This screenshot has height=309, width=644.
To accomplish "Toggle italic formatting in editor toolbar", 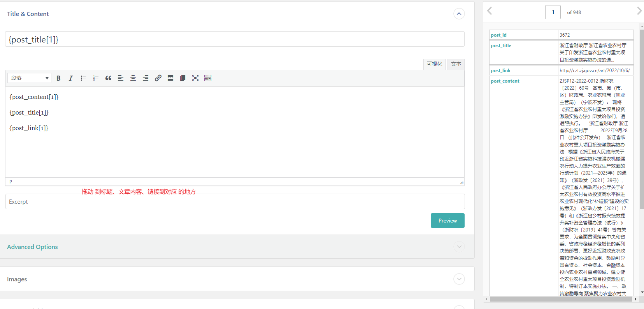I will click(x=71, y=78).
